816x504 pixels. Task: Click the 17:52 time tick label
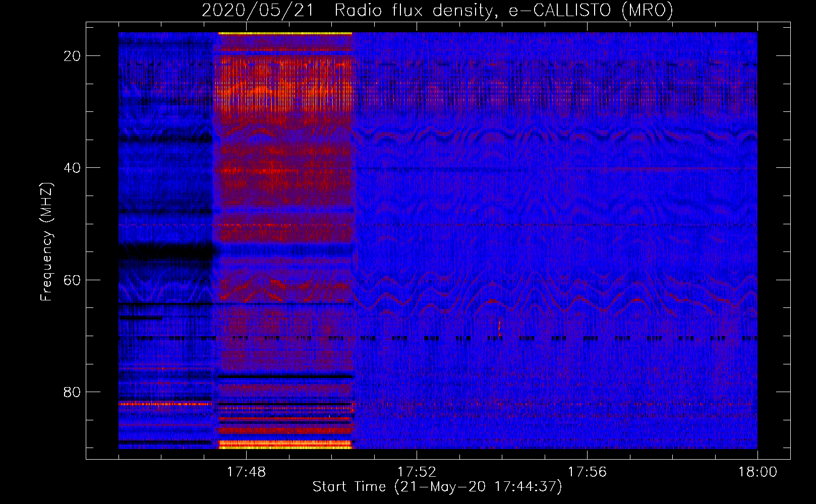pos(417,472)
